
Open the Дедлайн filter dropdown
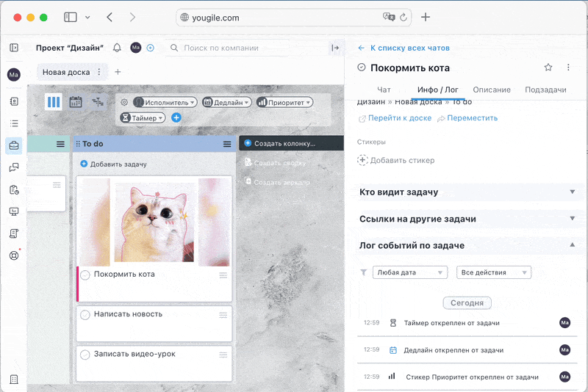click(x=227, y=102)
